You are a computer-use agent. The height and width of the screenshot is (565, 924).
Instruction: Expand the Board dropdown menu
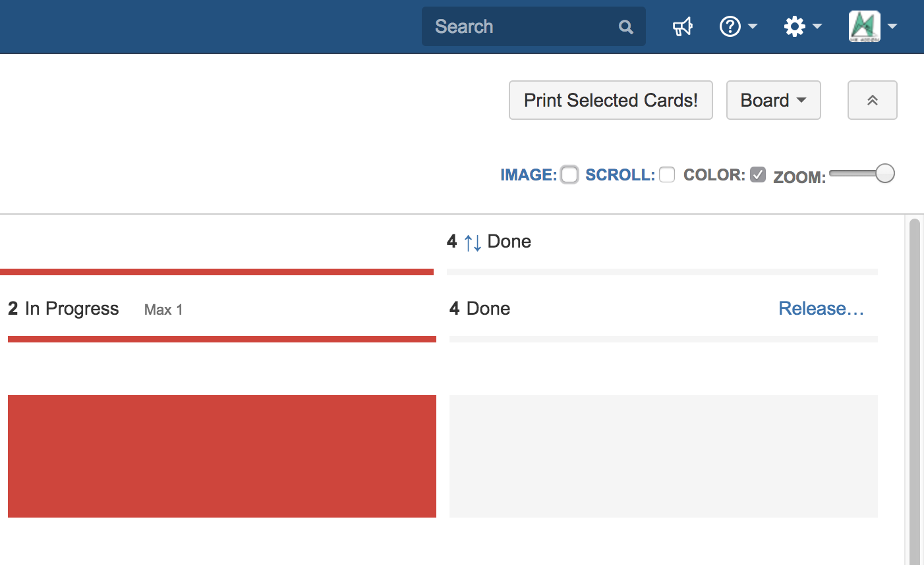[773, 100]
